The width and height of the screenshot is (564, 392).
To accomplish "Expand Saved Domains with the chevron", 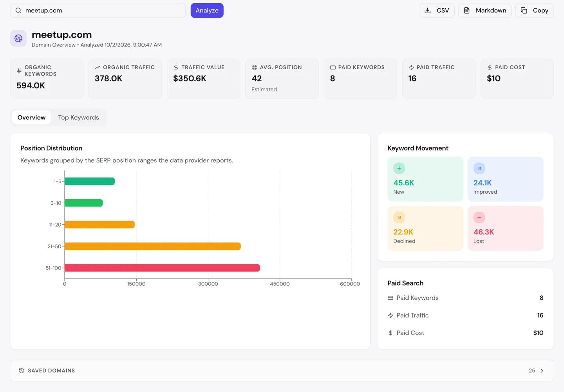I will [x=542, y=371].
